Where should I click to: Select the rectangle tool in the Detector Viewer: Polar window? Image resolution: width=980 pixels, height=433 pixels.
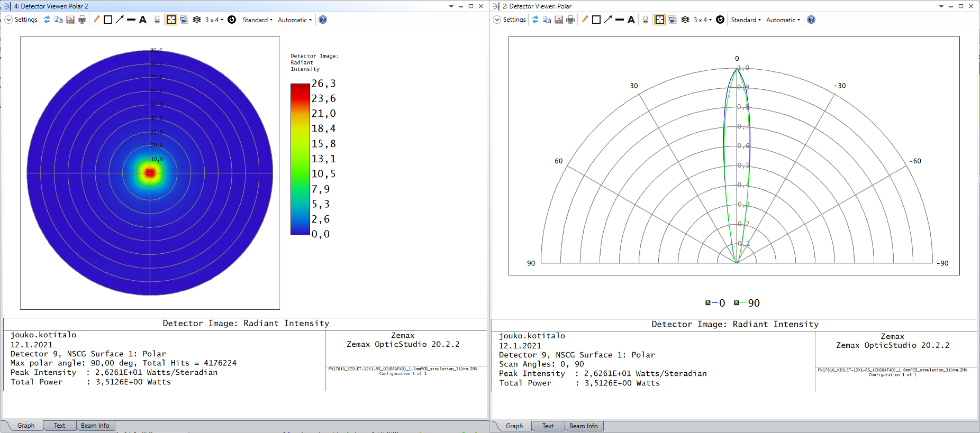596,20
